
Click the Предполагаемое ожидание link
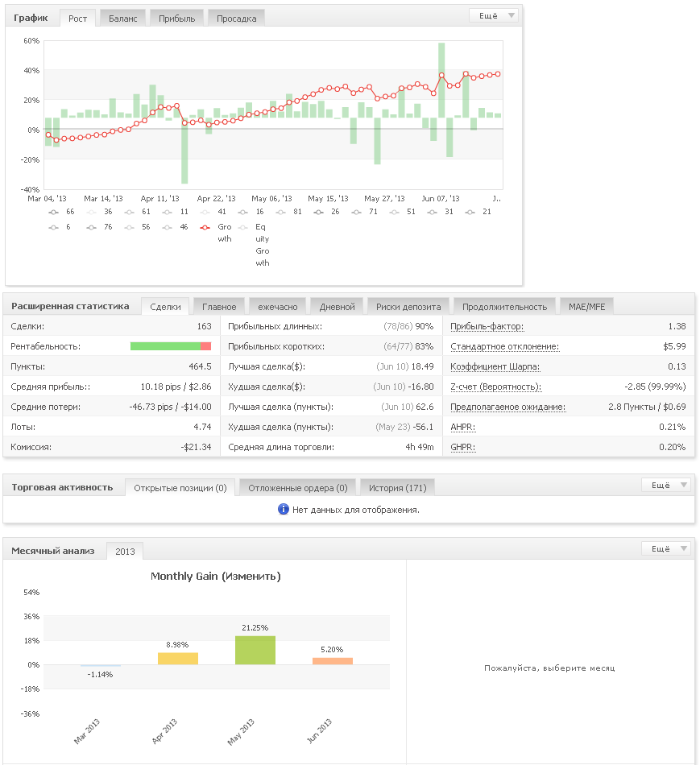point(507,407)
